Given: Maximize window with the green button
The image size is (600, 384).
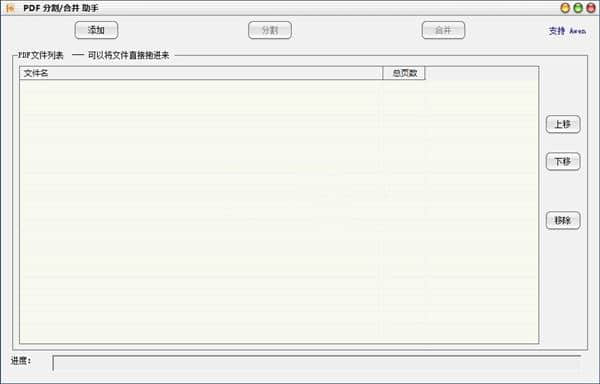Looking at the screenshot, I should click(x=578, y=8).
